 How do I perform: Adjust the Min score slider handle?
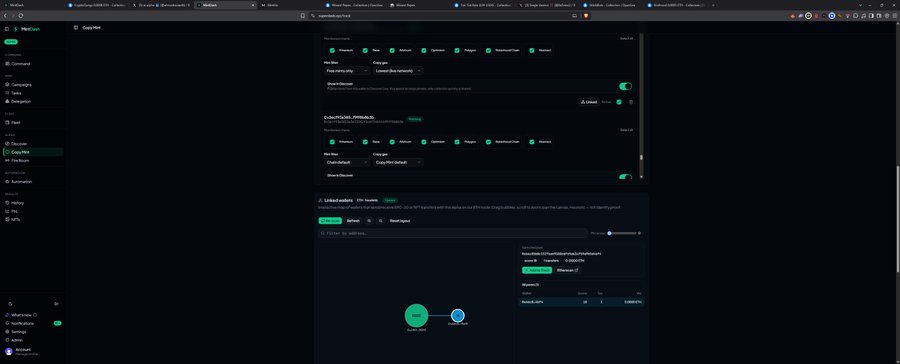[x=610, y=233]
